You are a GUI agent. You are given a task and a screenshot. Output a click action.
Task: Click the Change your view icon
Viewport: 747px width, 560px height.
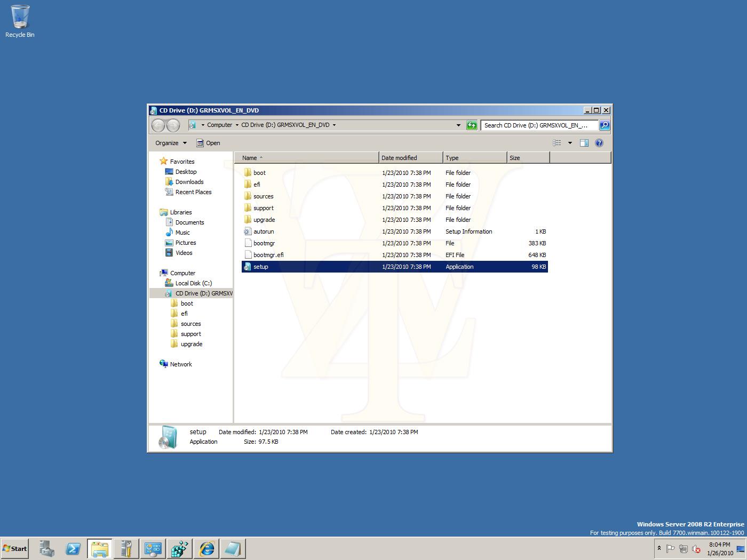[557, 143]
